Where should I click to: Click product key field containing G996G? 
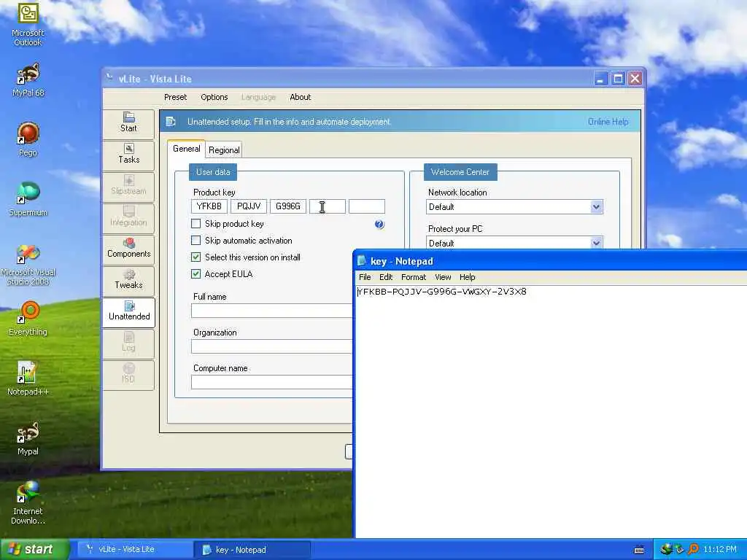[x=287, y=206]
